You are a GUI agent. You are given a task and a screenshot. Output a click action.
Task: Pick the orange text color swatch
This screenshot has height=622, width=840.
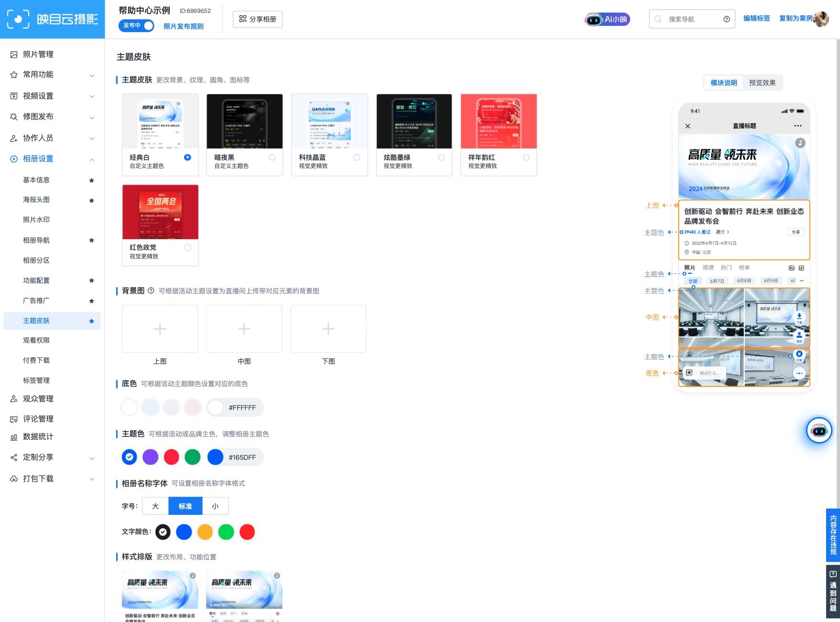click(205, 532)
